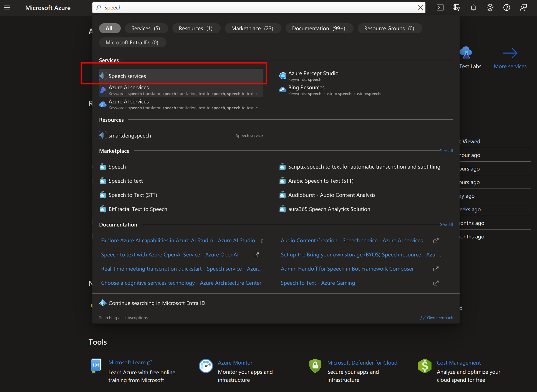Open Microsoft Learn tool link
Screen dimensions: 537x392
[130, 362]
